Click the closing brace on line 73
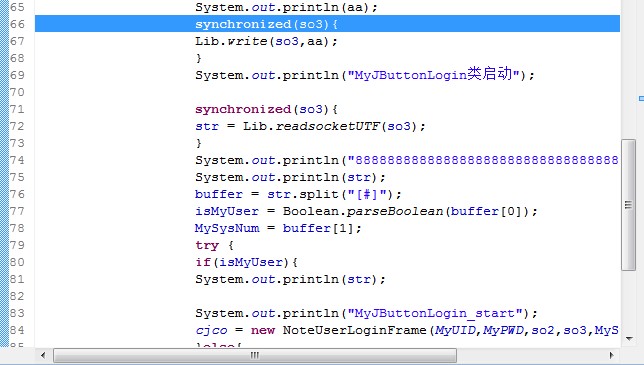 (x=199, y=143)
